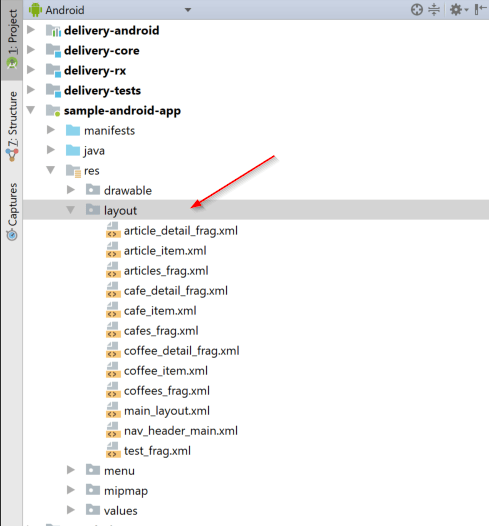Open the Android view dropdown arrow

188,10
